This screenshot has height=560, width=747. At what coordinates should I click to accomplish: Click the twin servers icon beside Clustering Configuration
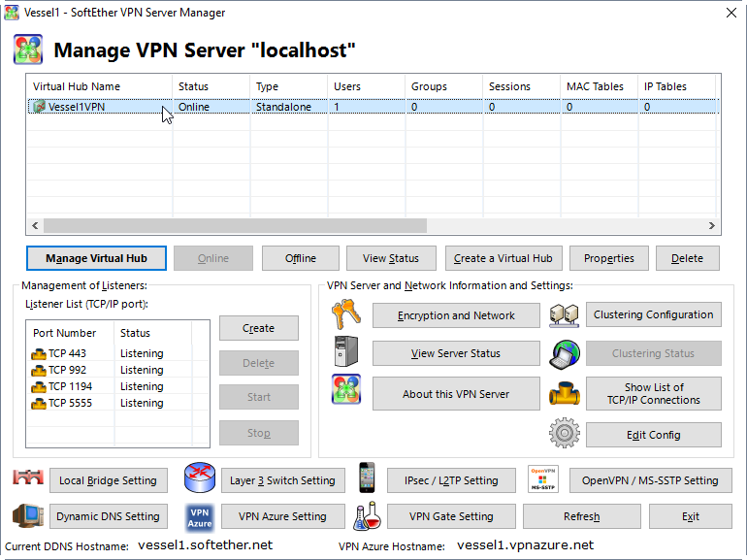tap(564, 315)
